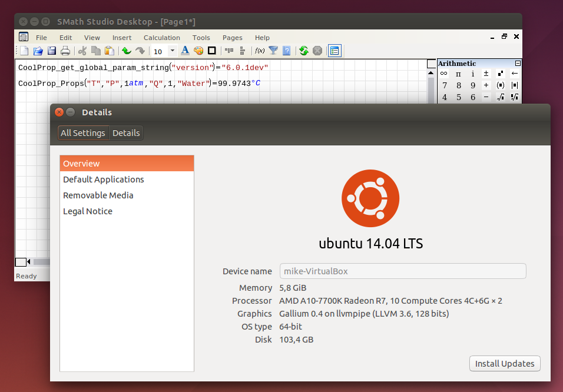
Task: Select Default Applications in Details sidebar
Action: click(104, 180)
